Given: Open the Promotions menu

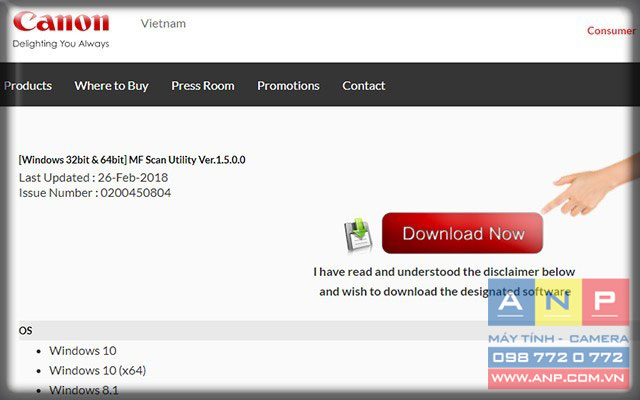Looking at the screenshot, I should click(288, 86).
